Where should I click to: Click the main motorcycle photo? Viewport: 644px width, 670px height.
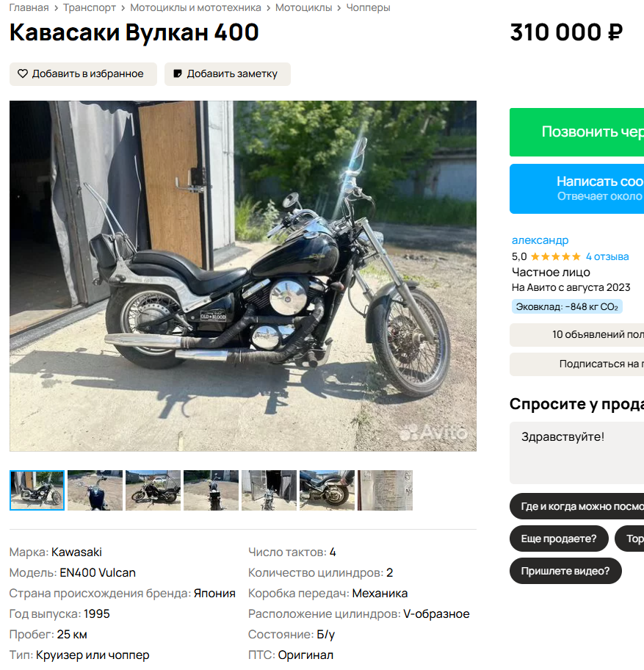(243, 276)
